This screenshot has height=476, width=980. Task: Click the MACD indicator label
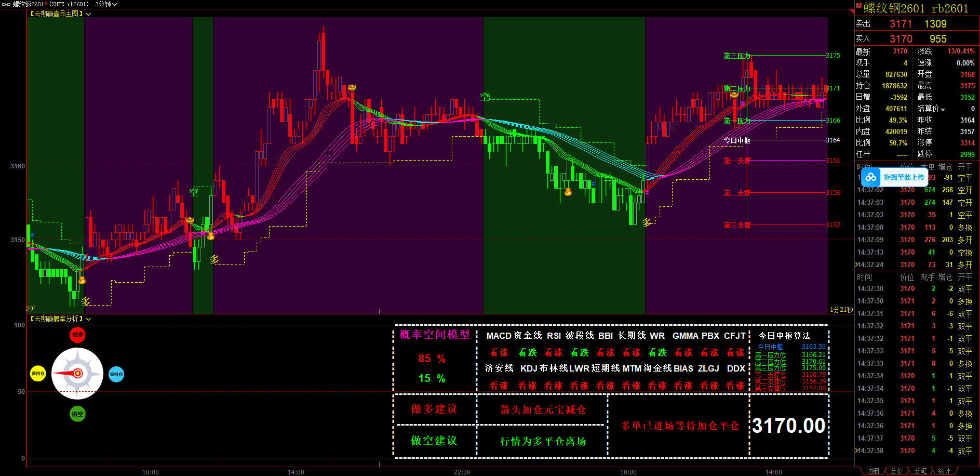click(499, 336)
